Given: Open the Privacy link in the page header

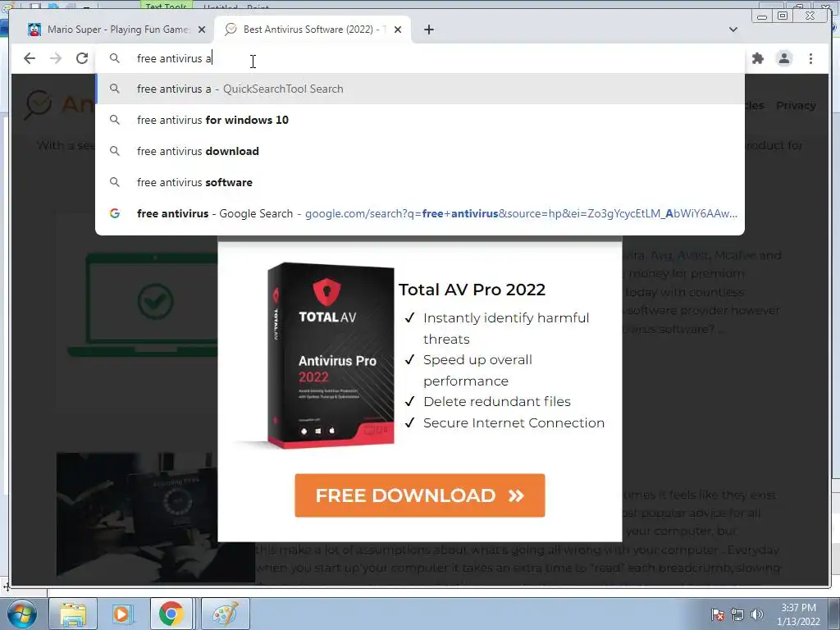Looking at the screenshot, I should (x=796, y=106).
